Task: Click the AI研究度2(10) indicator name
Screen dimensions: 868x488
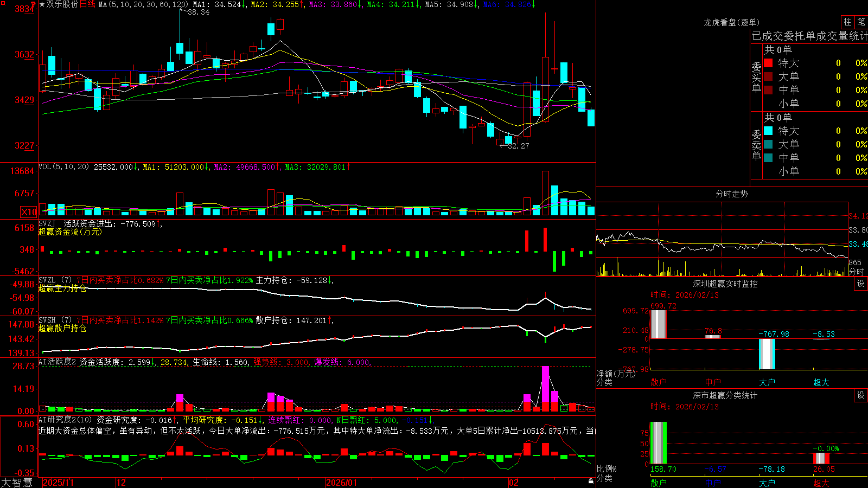Action: 66,420
